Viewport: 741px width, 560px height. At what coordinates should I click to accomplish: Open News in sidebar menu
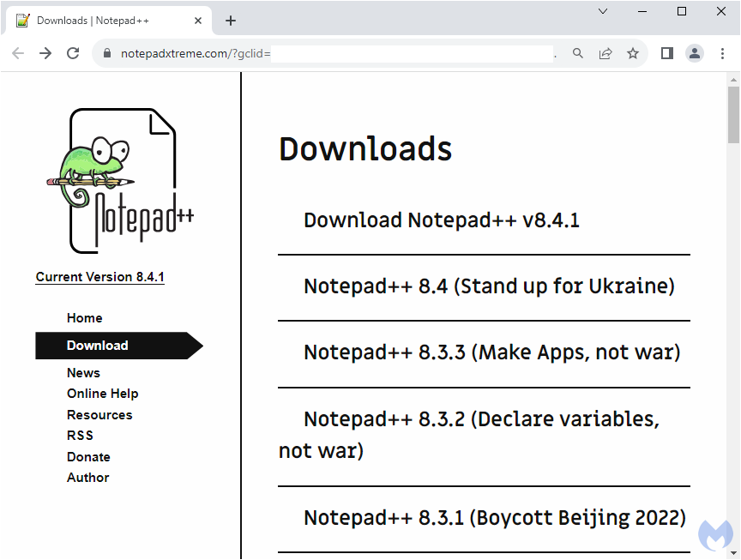[x=84, y=373]
